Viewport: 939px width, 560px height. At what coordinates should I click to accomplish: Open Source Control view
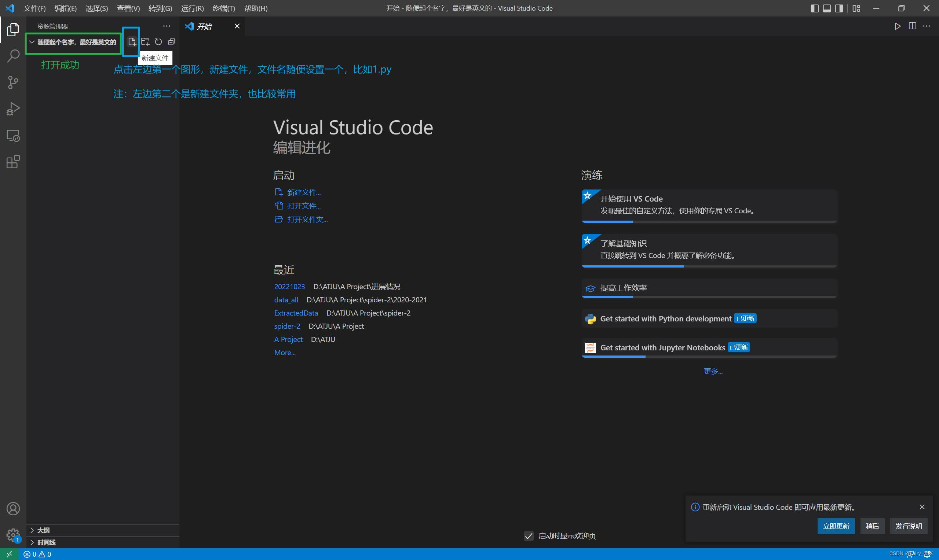pos(13,82)
